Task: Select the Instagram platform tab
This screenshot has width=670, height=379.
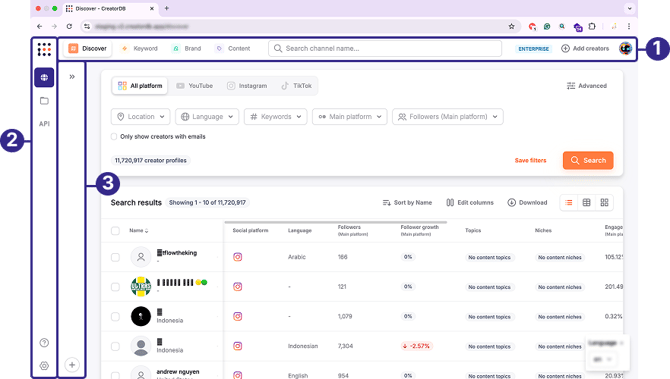Action: pos(247,86)
